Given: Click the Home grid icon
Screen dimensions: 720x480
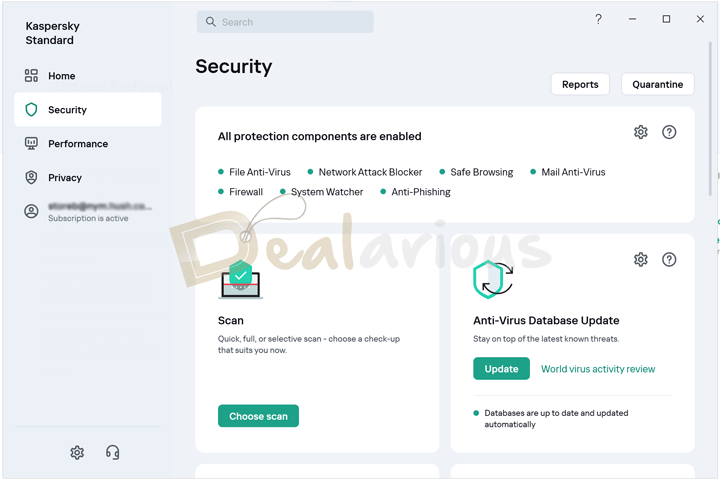Looking at the screenshot, I should (x=31, y=76).
